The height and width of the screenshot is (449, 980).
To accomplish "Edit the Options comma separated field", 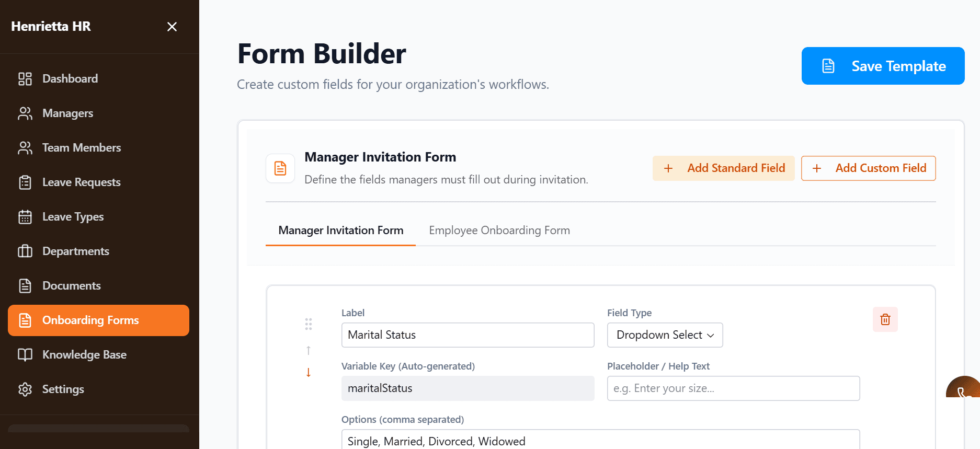I will 600,440.
